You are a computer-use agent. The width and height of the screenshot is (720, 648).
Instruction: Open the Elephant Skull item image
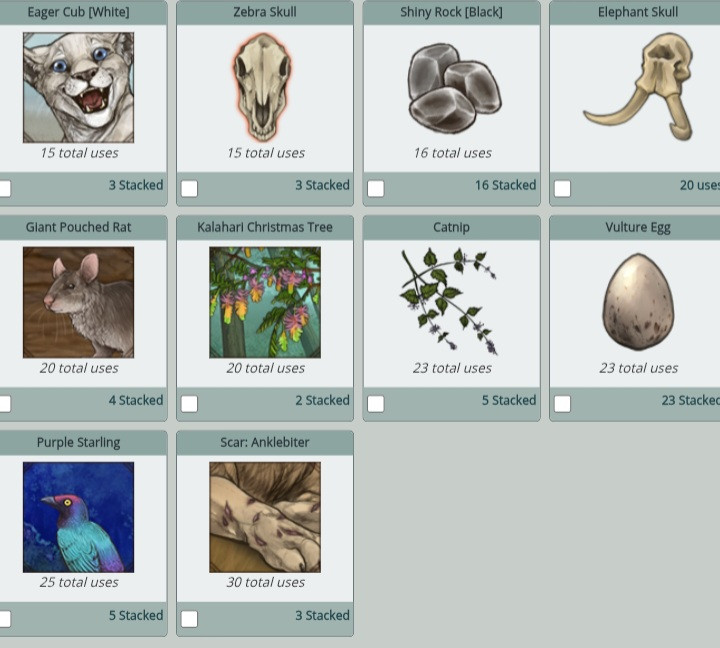tap(639, 87)
